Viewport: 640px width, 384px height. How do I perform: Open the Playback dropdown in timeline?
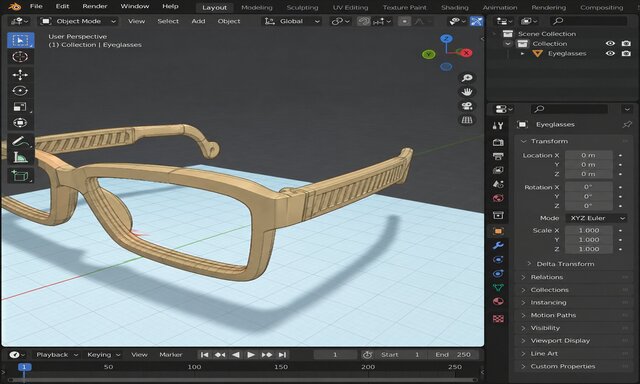pyautogui.click(x=57, y=355)
